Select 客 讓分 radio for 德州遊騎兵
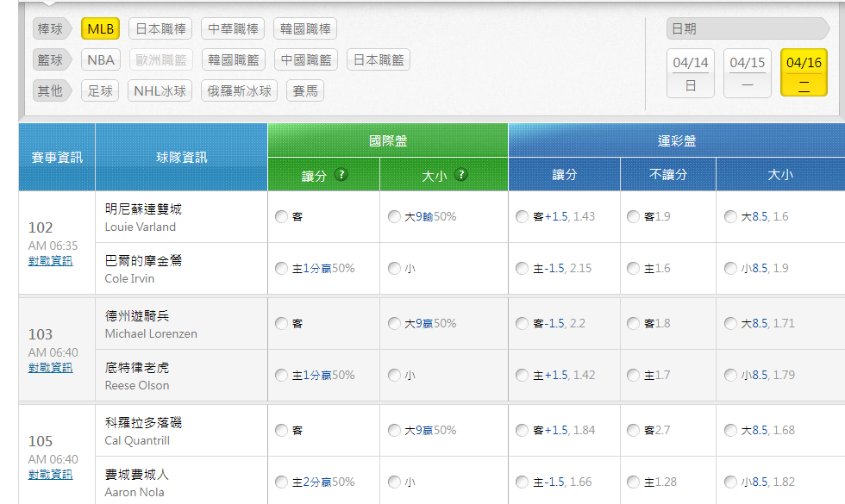This screenshot has height=504, width=845. click(x=281, y=323)
